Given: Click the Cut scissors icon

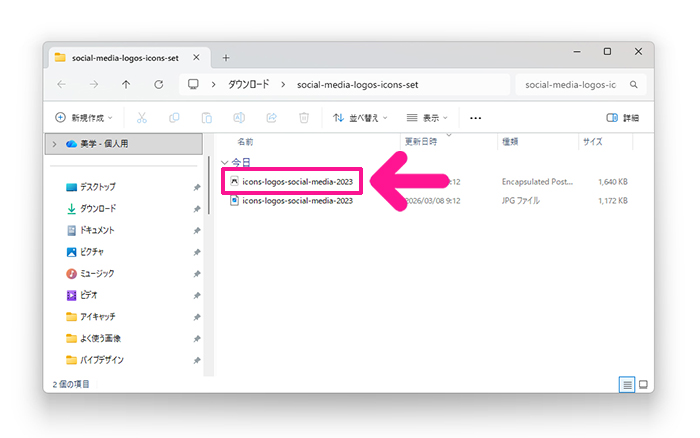Looking at the screenshot, I should tap(142, 118).
